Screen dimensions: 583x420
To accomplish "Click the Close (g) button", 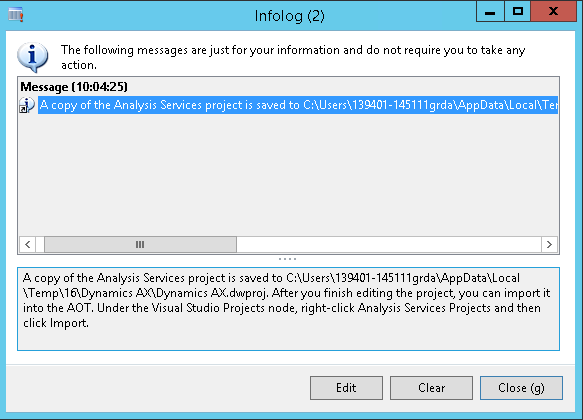I will [521, 388].
